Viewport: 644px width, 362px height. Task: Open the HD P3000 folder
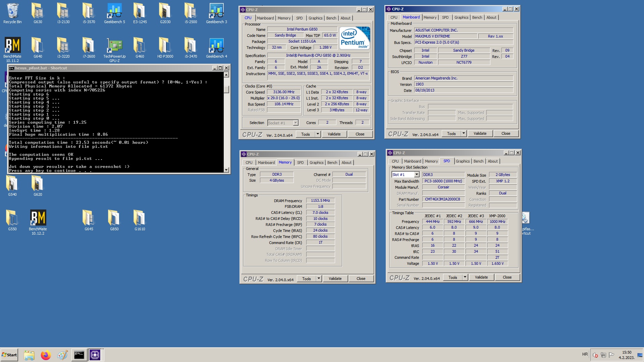(165, 48)
